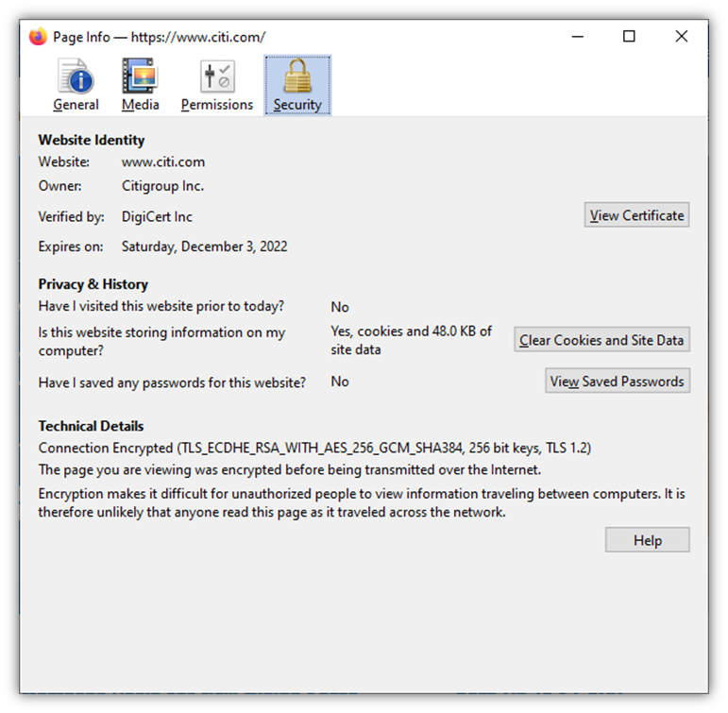Click the 'Is this website storing information' question

point(161,341)
